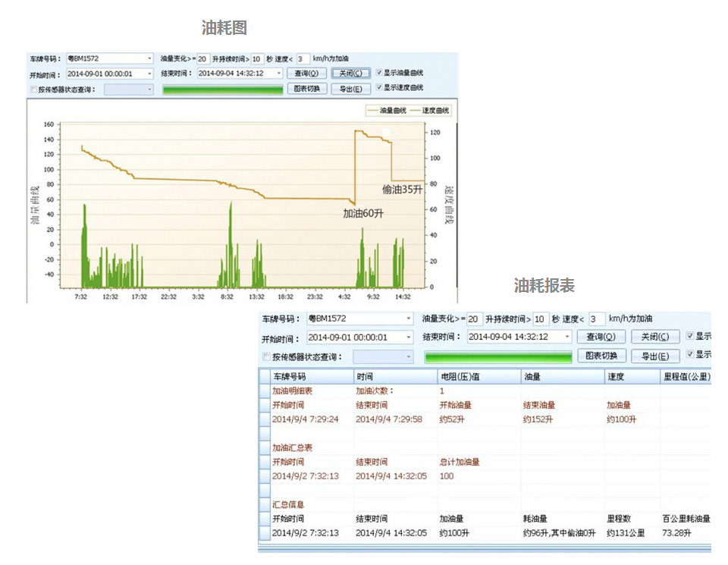Select 加油明细表 row label

point(292,391)
